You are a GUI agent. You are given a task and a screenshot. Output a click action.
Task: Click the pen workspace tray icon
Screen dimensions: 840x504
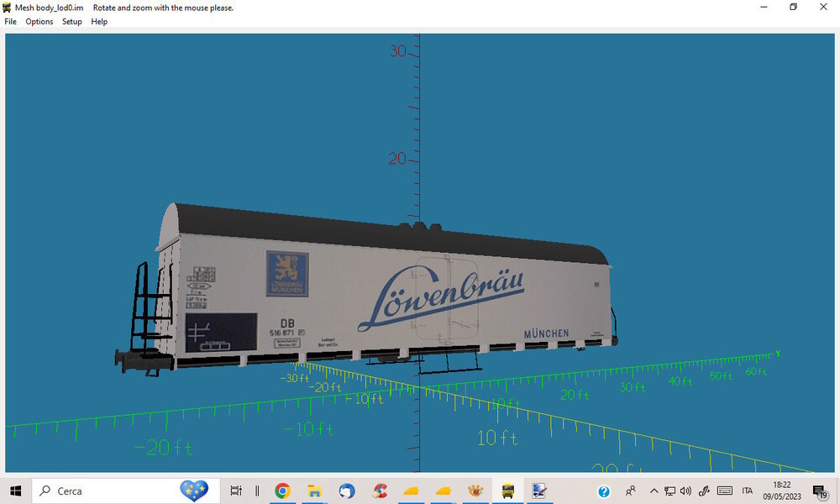click(705, 491)
